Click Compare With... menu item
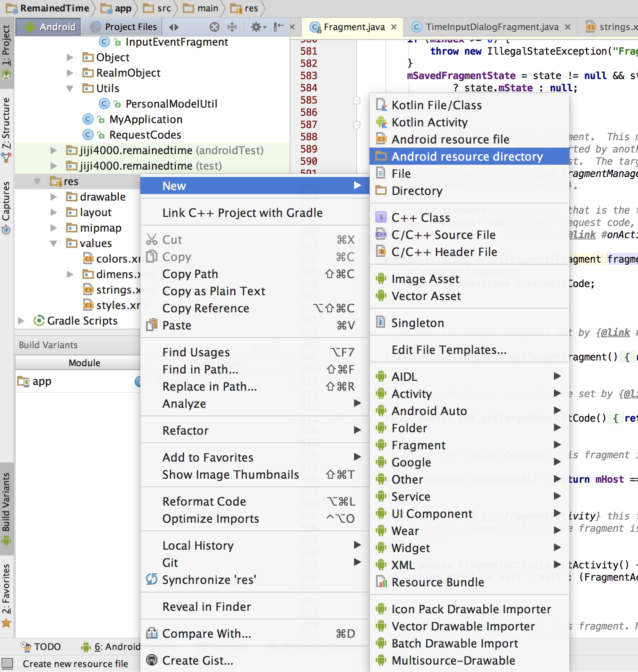The width and height of the screenshot is (638, 672). [x=255, y=634]
